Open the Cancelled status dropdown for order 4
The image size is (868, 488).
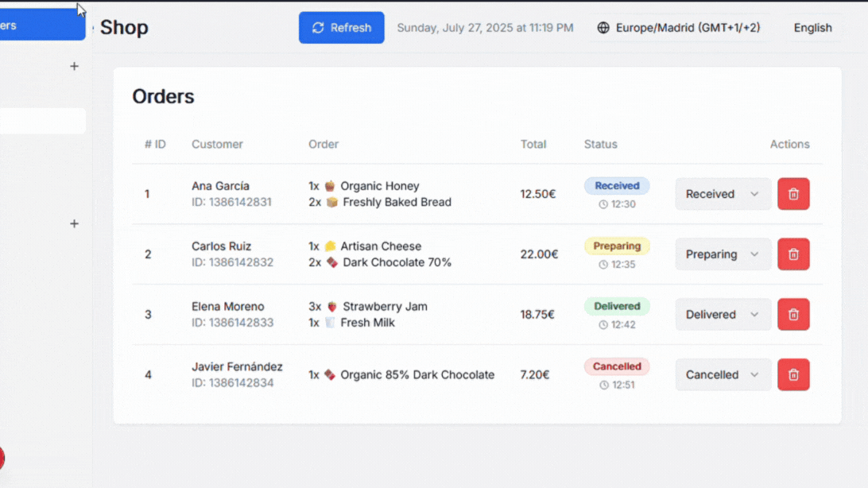click(723, 374)
